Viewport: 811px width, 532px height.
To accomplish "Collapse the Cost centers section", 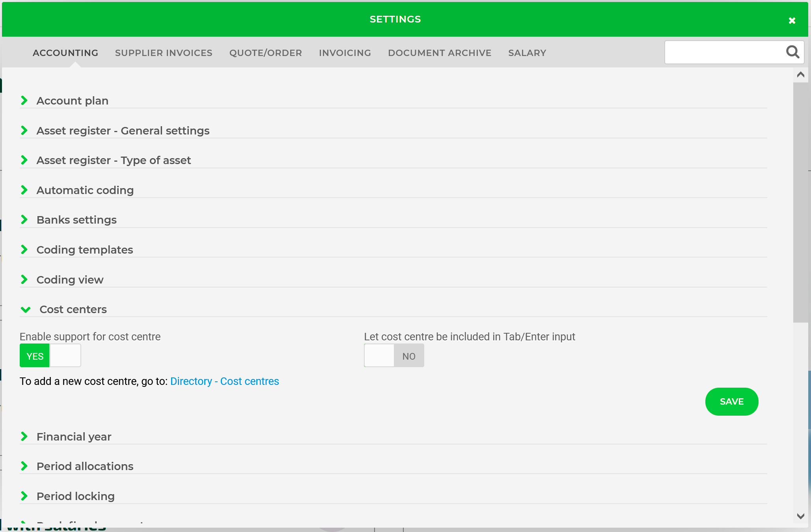I will click(x=26, y=310).
